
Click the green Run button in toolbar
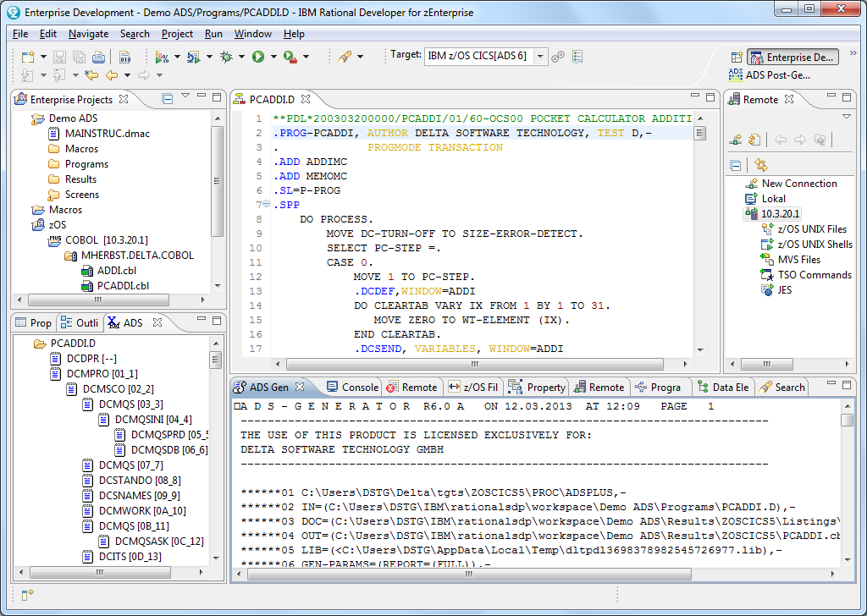[x=258, y=57]
